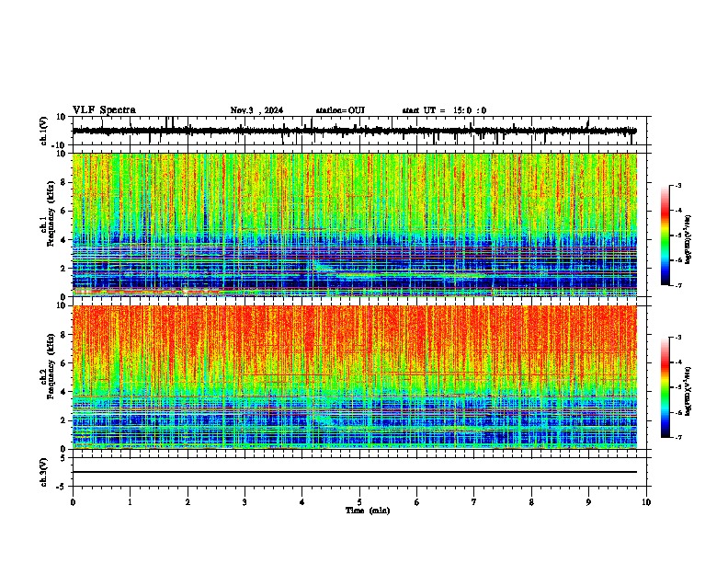Click the "ch.1(V)" axis label
This screenshot has width=728, height=563.
tap(44, 131)
